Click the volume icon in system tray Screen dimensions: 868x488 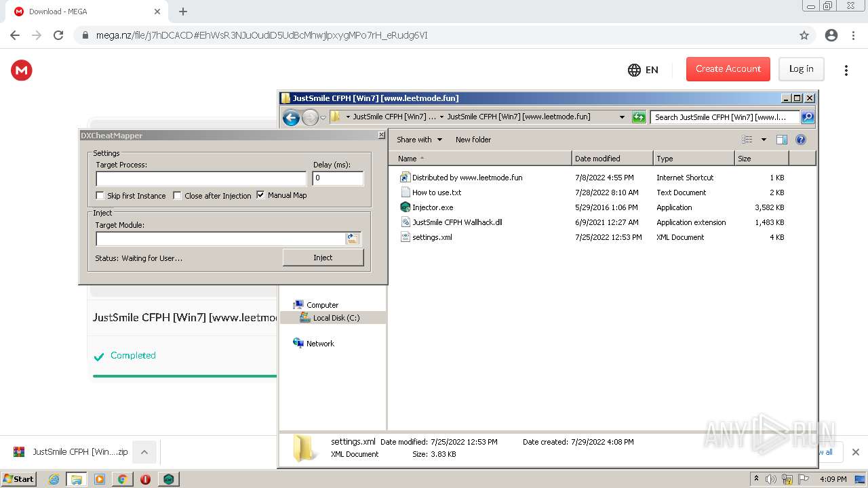770,479
